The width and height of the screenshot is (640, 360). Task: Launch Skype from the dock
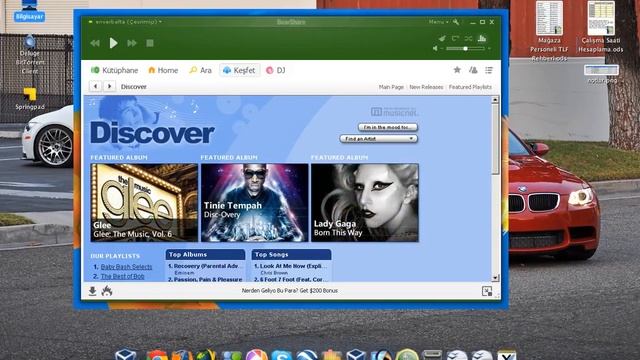282,355
